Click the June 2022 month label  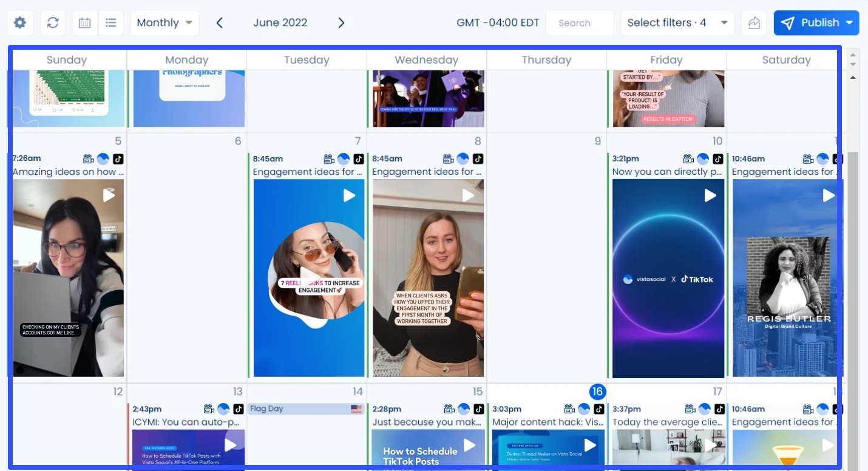point(280,23)
